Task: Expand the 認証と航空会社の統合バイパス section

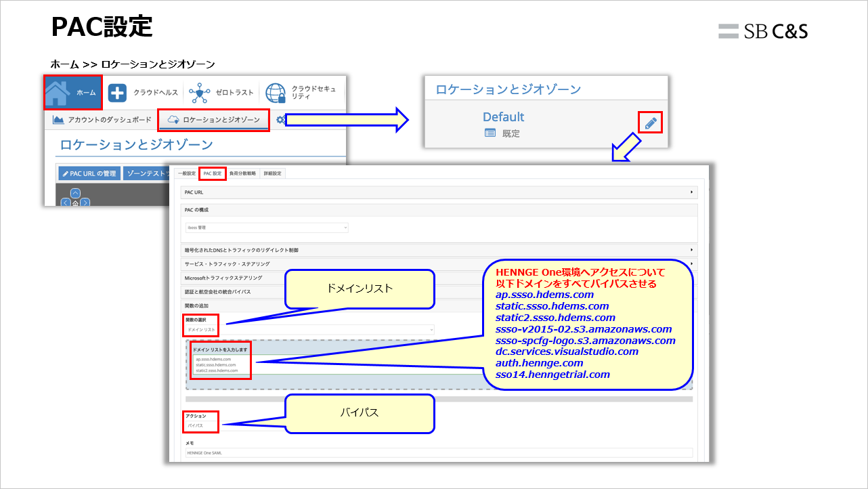Action: click(439, 292)
